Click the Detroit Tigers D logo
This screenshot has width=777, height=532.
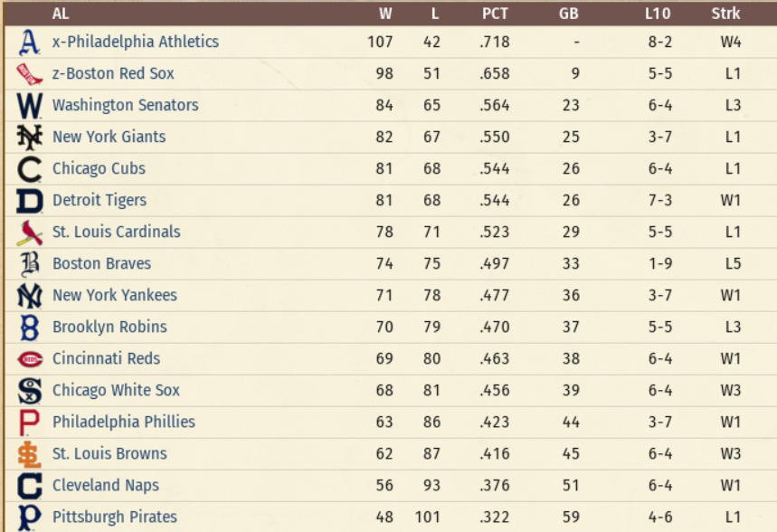click(x=30, y=201)
